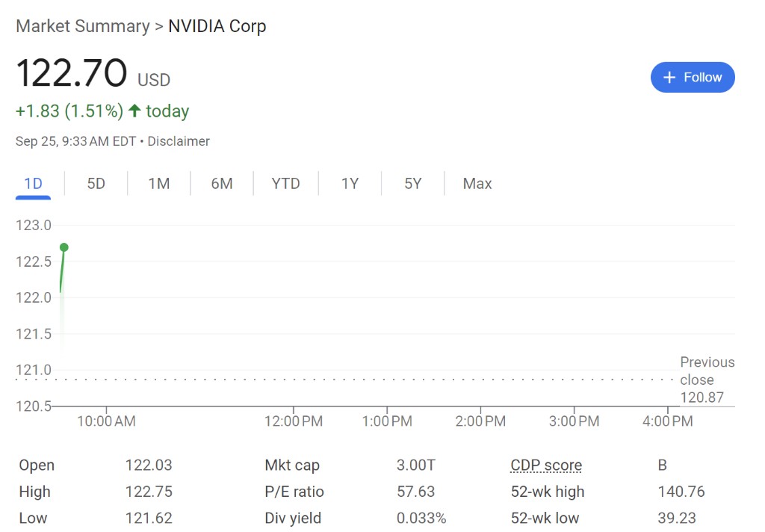Click the green up arrow icon
Viewport: 765px width, 532px height.
134,111
